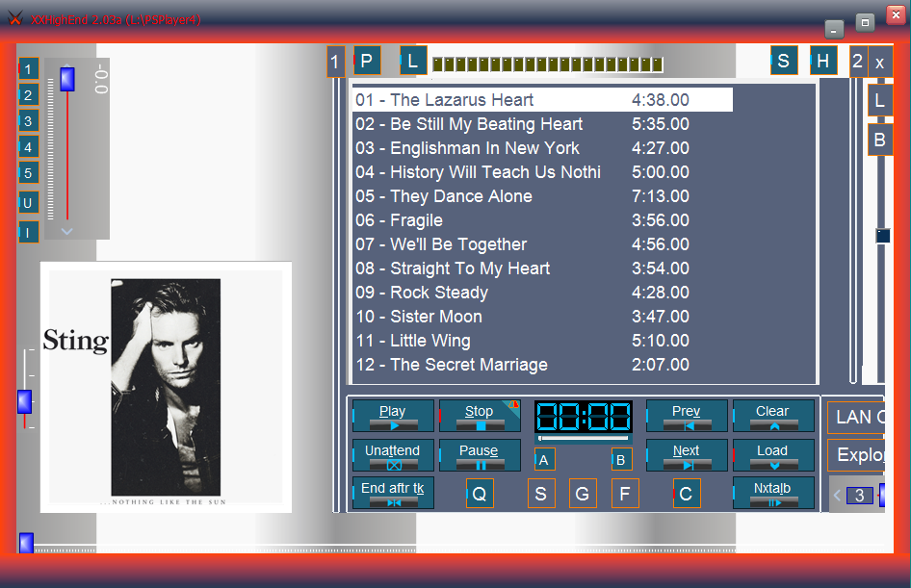This screenshot has width=911, height=588.
Task: Select track 07 - We'll Be Together
Action: pos(542,244)
